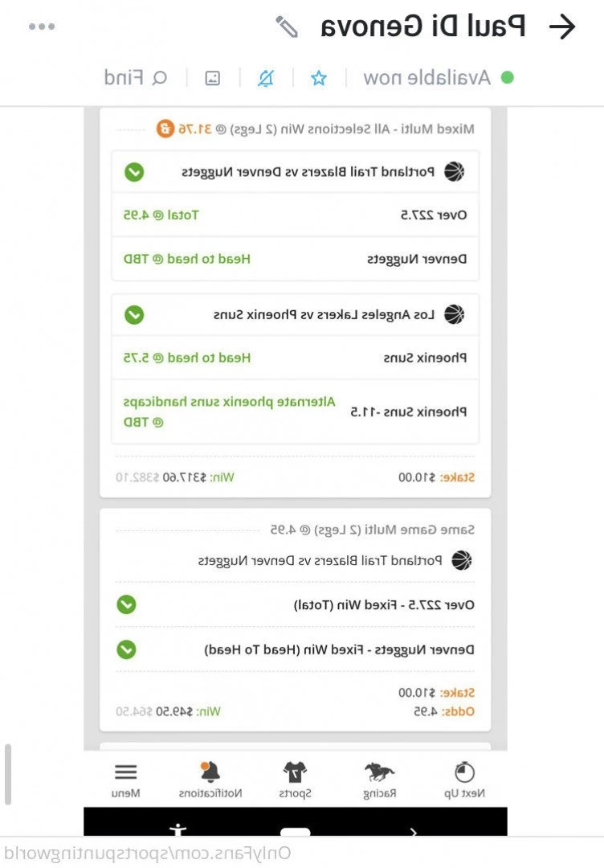The height and width of the screenshot is (868, 604).
Task: Click the pencil edit icon near the name
Action: click(x=287, y=27)
